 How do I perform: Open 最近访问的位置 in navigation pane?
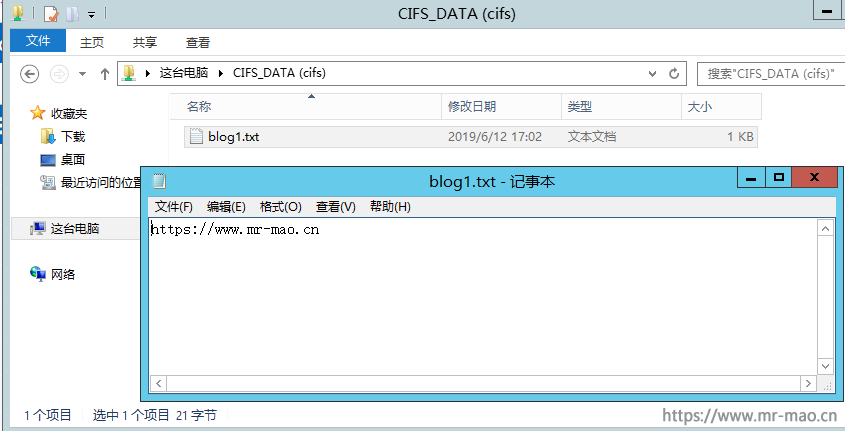click(x=101, y=183)
